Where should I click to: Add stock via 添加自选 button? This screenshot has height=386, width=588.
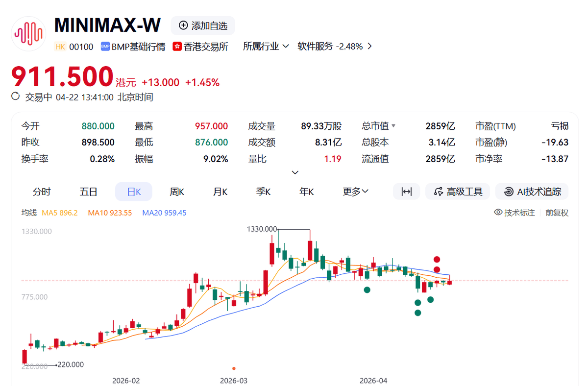pos(203,25)
